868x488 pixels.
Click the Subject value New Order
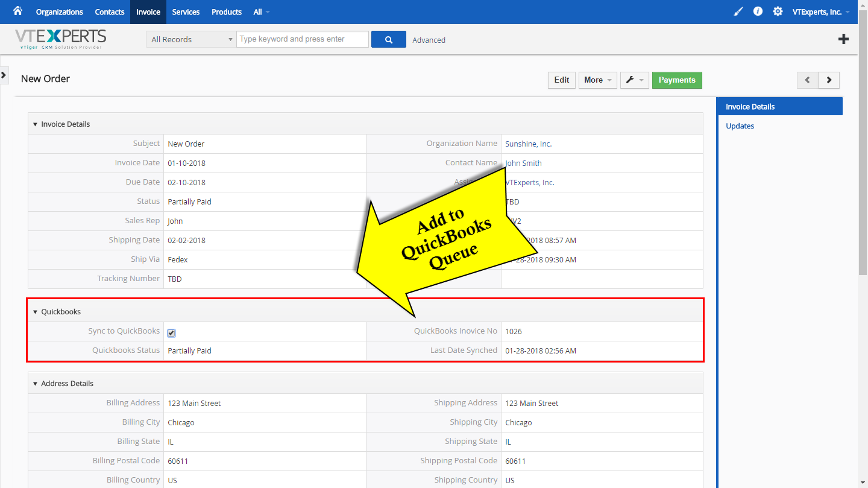coord(186,144)
